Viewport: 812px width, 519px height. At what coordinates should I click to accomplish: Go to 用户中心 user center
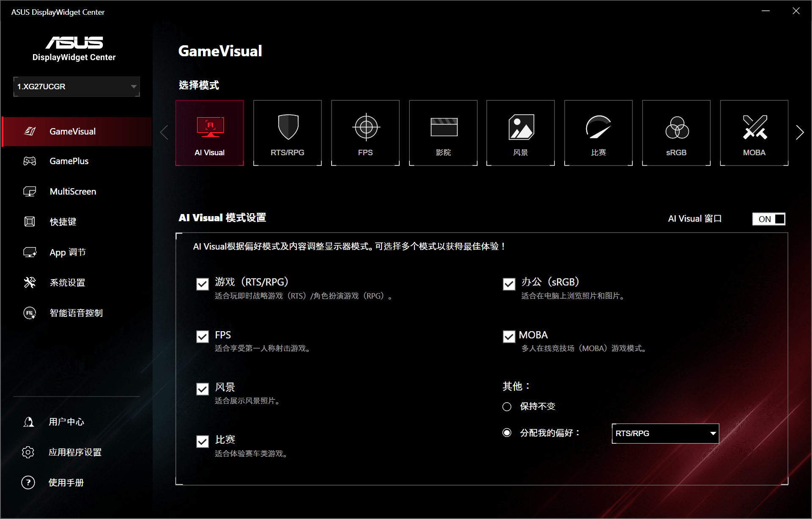click(x=66, y=421)
